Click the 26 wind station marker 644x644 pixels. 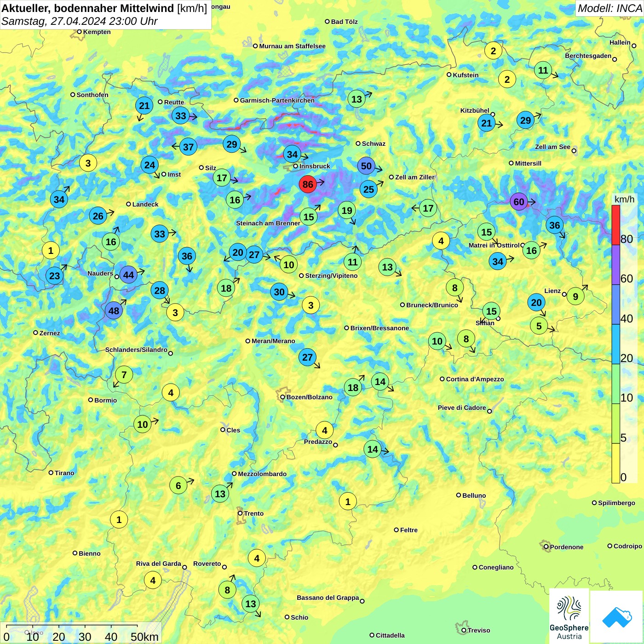pyautogui.click(x=98, y=216)
